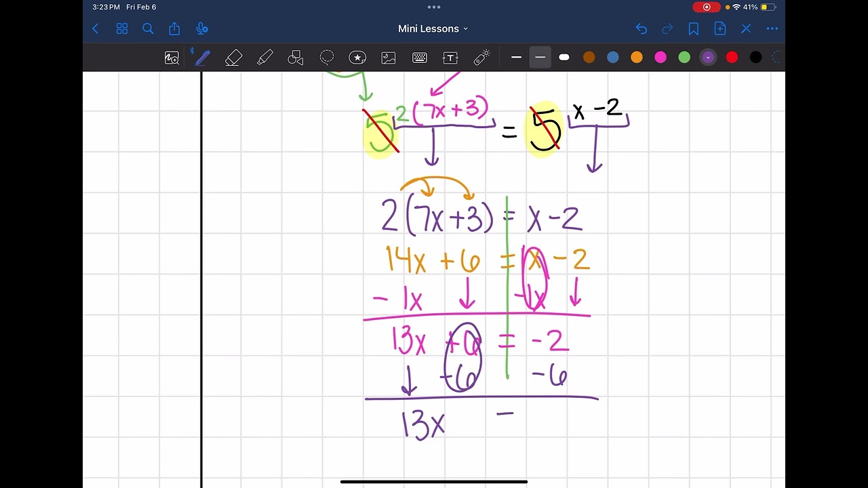
Task: Tap the share/export icon
Action: [174, 28]
